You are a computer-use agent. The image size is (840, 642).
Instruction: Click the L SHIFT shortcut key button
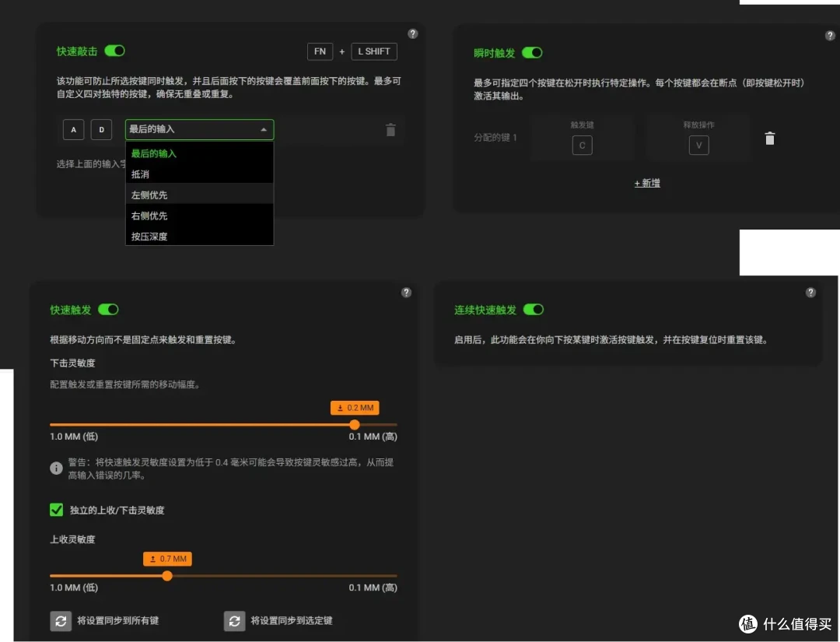click(x=374, y=51)
